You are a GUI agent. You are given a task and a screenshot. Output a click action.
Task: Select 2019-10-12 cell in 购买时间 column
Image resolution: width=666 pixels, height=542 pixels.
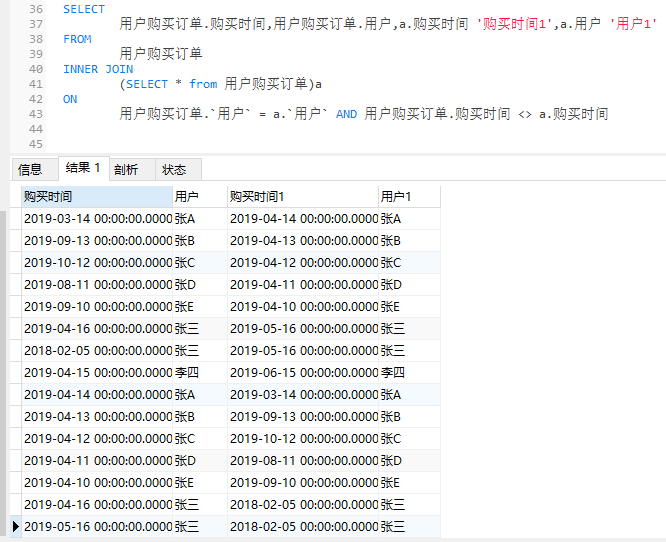[x=97, y=262]
